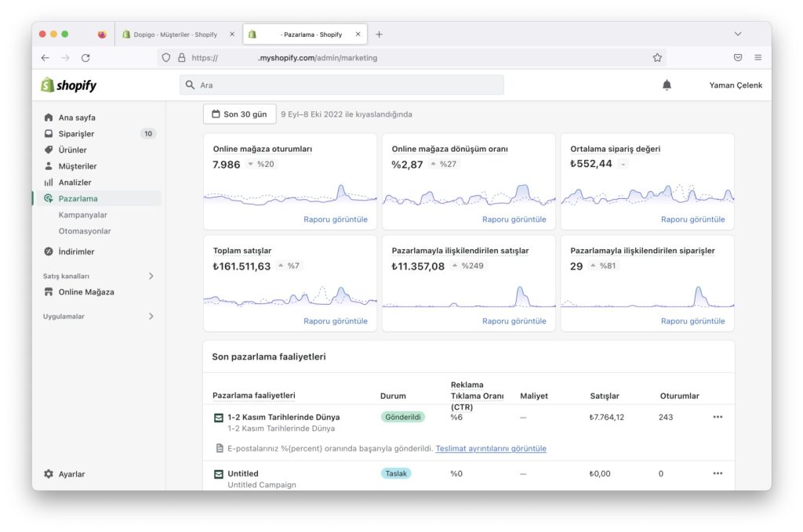Click the ₺7.764,12 sales value
This screenshot has height=532, width=803.
click(x=606, y=417)
